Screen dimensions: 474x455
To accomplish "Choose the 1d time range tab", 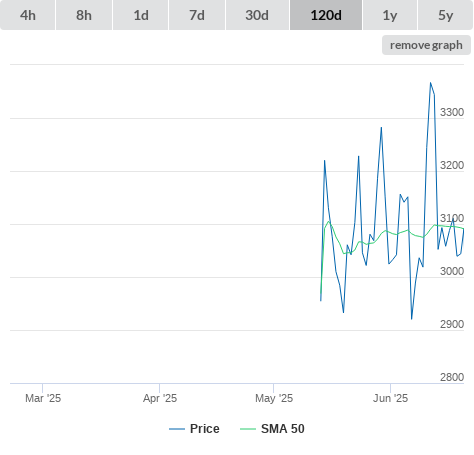I will (141, 15).
